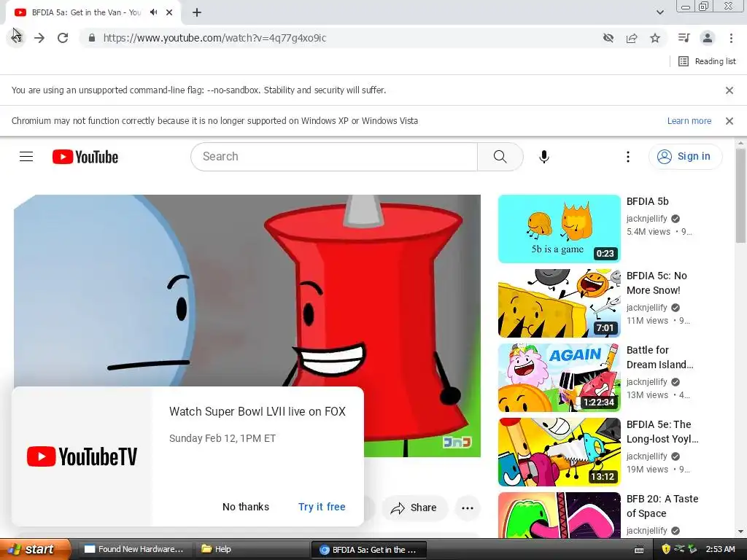Open the BFB 20: A Taste of Space thumbnail

tap(560, 516)
